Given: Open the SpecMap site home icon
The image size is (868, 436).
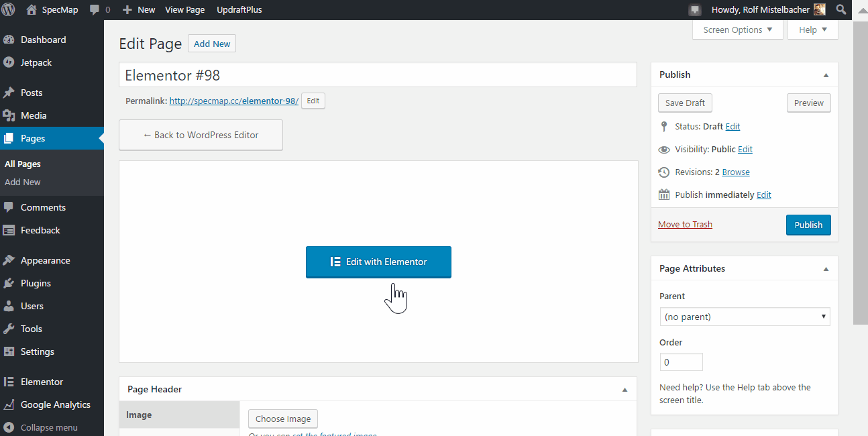Looking at the screenshot, I should coord(32,9).
